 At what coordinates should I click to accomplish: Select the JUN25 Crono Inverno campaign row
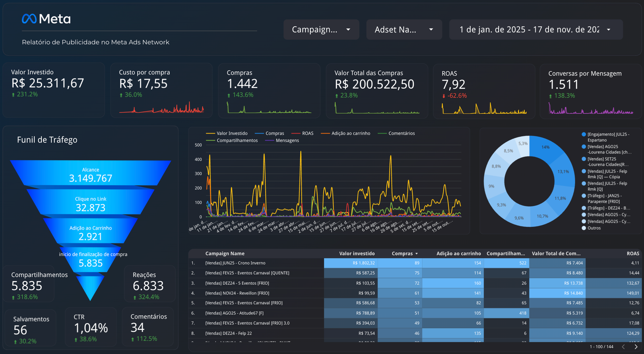coord(235,263)
